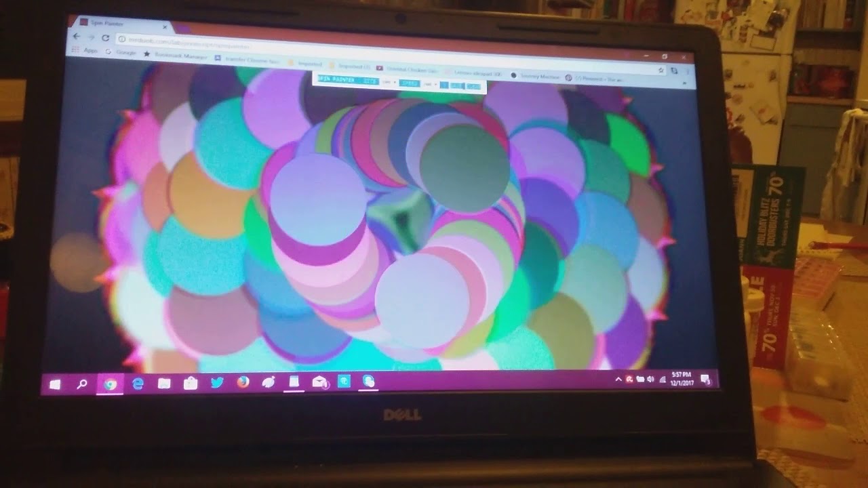Open the first Imported bookmarks folder
Screen dimensions: 868x488
[305, 63]
